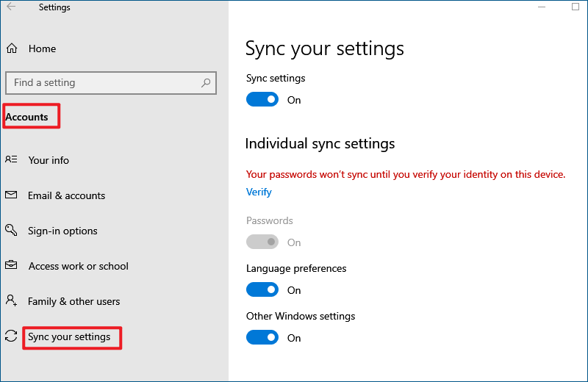588x382 pixels.
Task: Toggle the Language preferences switch
Action: (x=262, y=289)
